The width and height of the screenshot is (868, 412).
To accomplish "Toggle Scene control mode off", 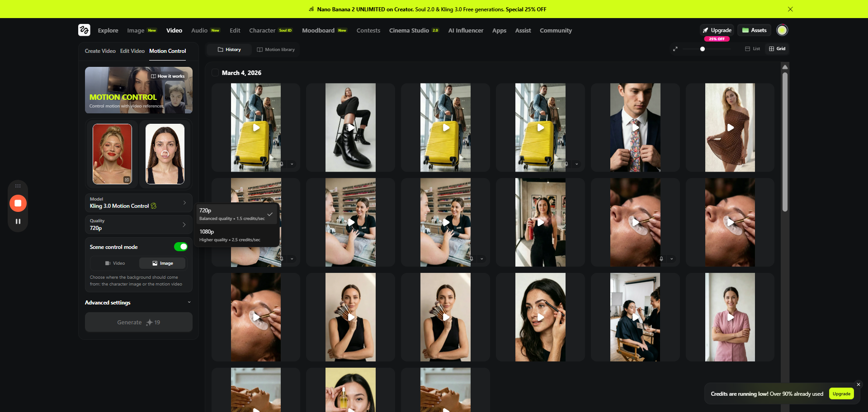I will click(181, 247).
